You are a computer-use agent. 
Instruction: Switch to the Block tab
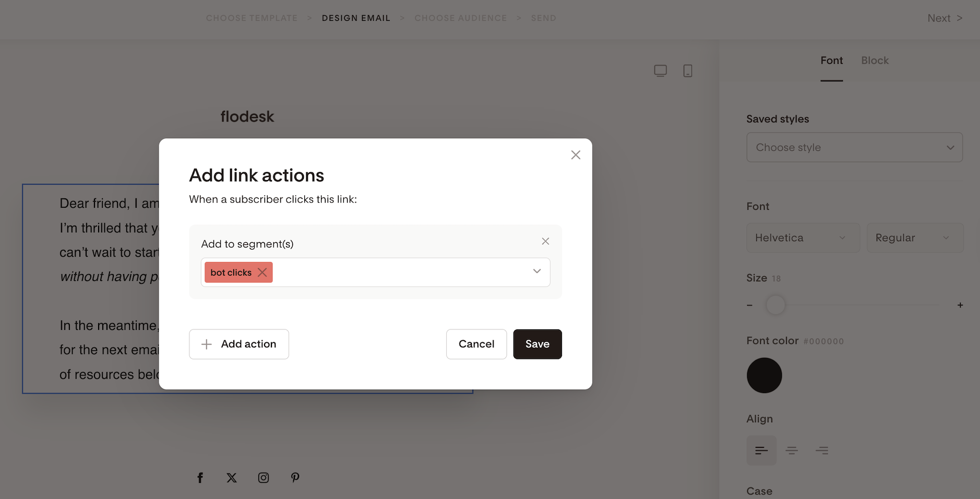pos(875,61)
